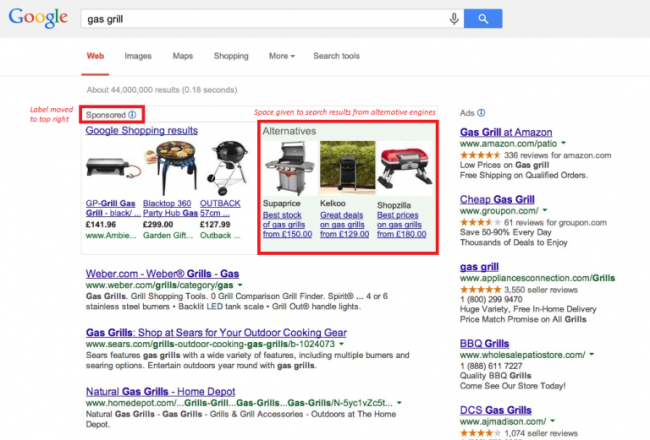Click the Google logo

[38, 18]
